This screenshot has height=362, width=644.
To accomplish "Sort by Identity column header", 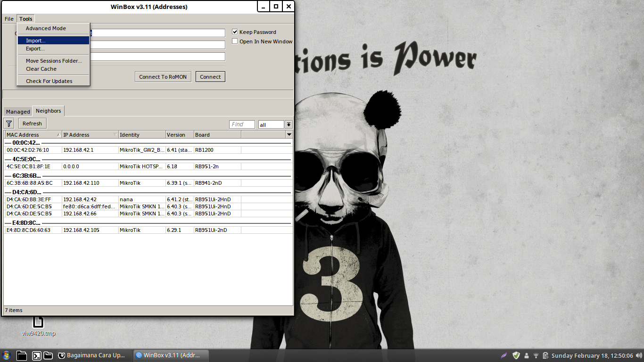I will coord(142,135).
